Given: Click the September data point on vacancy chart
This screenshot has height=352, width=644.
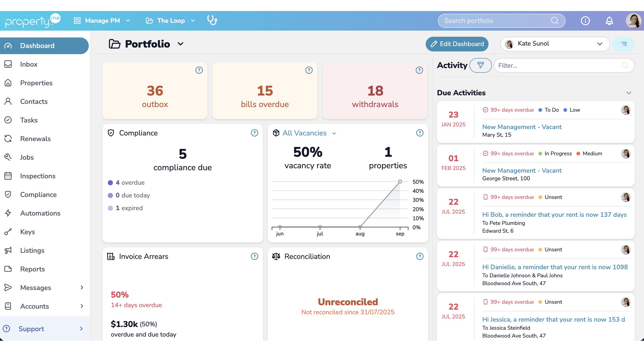Looking at the screenshot, I should pyautogui.click(x=400, y=182).
